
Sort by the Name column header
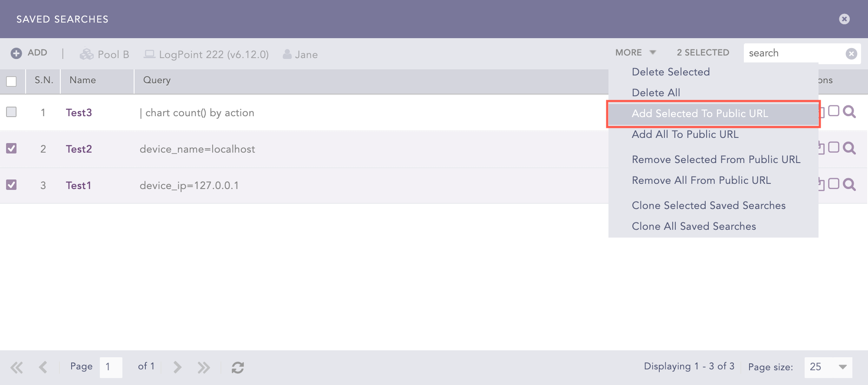pyautogui.click(x=82, y=80)
